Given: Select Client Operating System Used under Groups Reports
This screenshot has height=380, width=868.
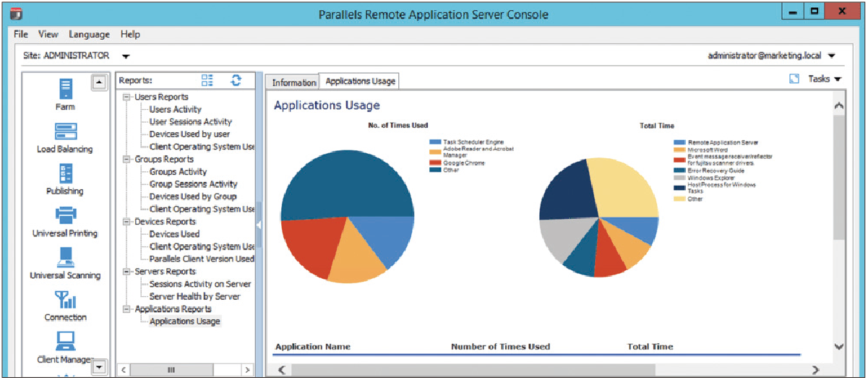Looking at the screenshot, I should (x=202, y=209).
